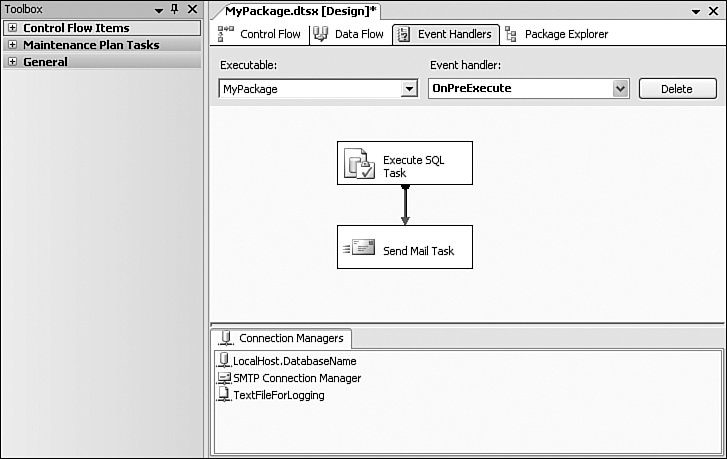Click the Delete button

tap(677, 89)
